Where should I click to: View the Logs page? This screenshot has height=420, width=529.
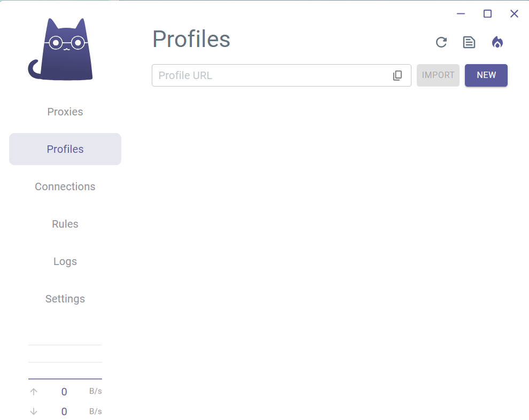coord(65,261)
